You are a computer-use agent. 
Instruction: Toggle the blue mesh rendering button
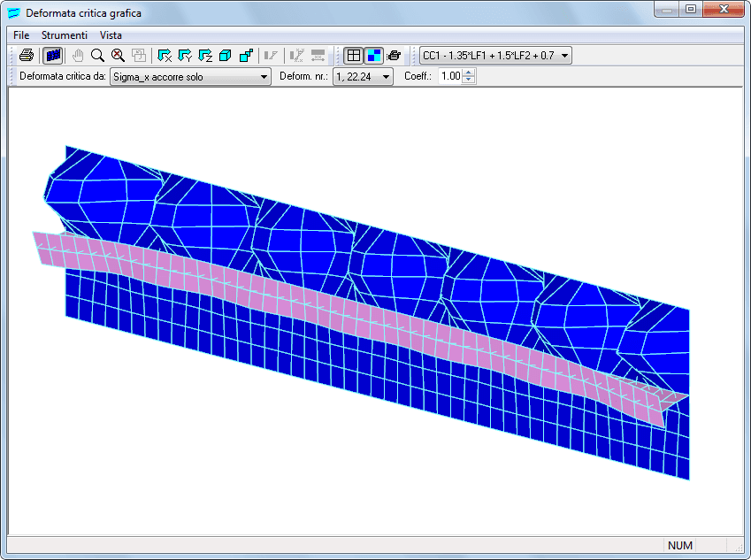[x=53, y=56]
